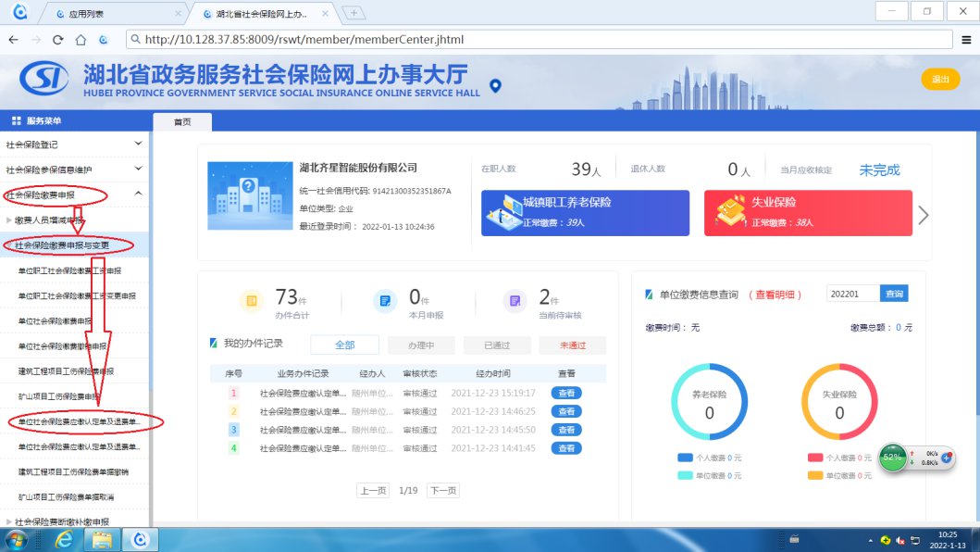The width and height of the screenshot is (980, 552).
Task: Select the 未通过 records filter tab
Action: click(572, 345)
